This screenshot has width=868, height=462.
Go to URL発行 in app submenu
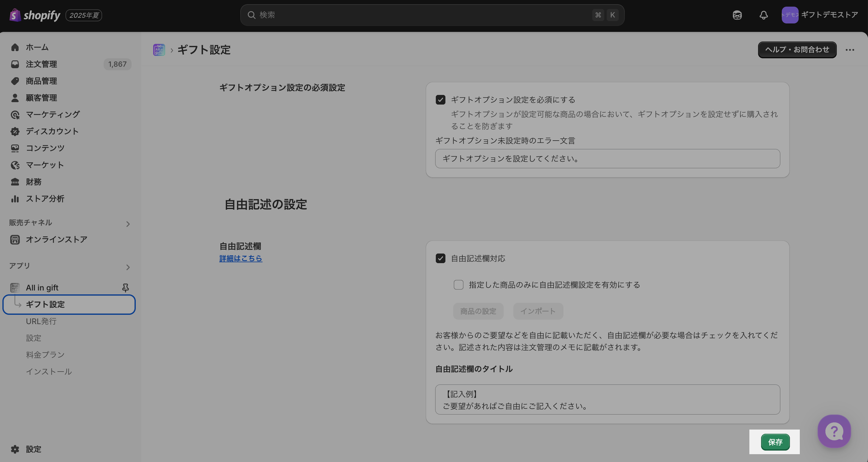[41, 321]
